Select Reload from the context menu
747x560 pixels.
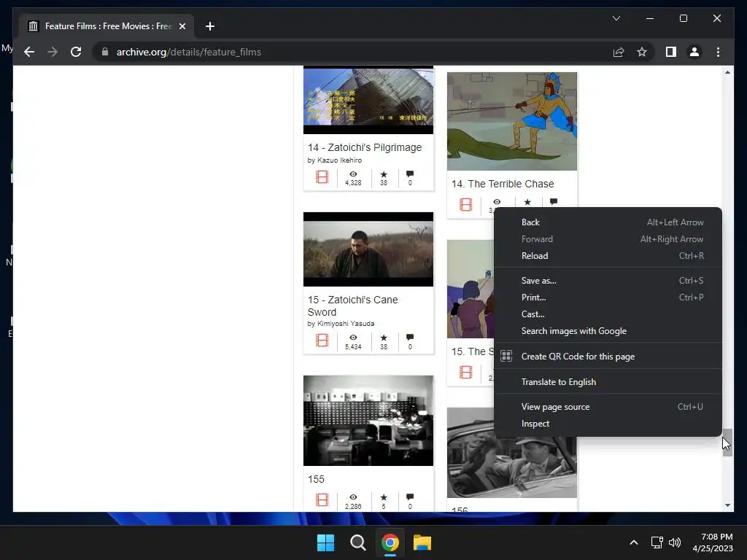(608, 256)
